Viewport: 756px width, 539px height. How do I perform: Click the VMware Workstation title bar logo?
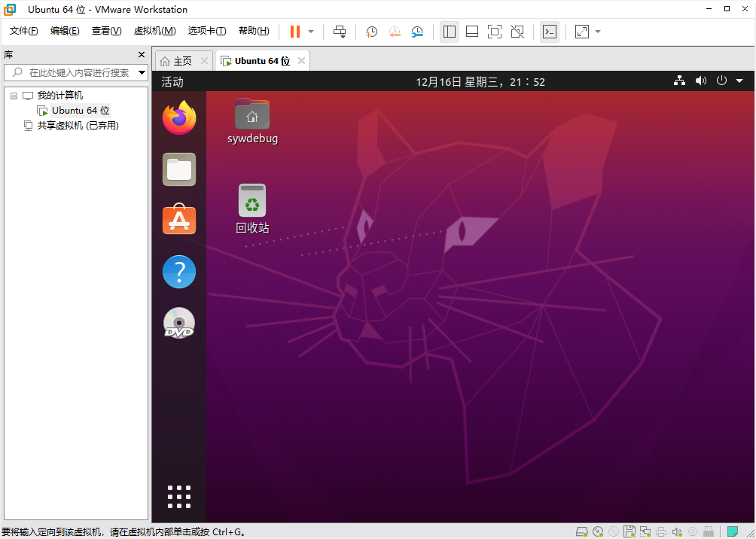coord(10,9)
